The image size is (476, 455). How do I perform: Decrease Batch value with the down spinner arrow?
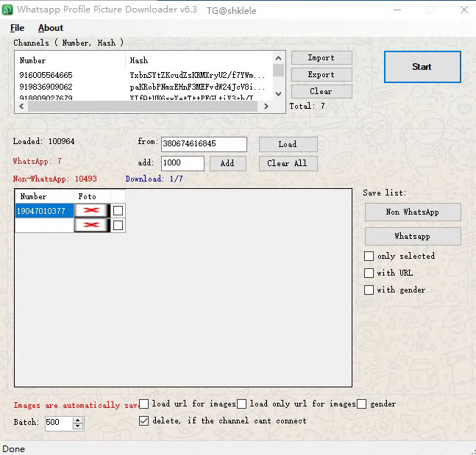click(78, 426)
